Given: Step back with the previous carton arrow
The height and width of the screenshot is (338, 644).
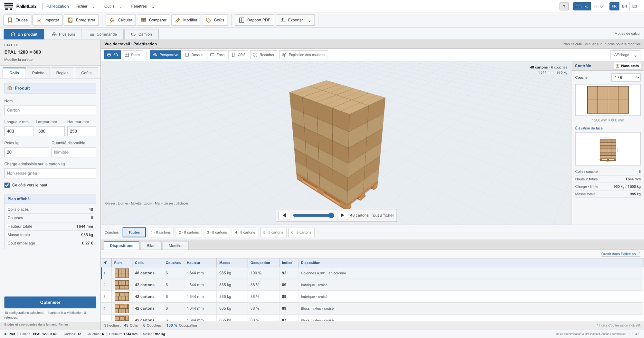Looking at the screenshot, I should click(x=284, y=215).
